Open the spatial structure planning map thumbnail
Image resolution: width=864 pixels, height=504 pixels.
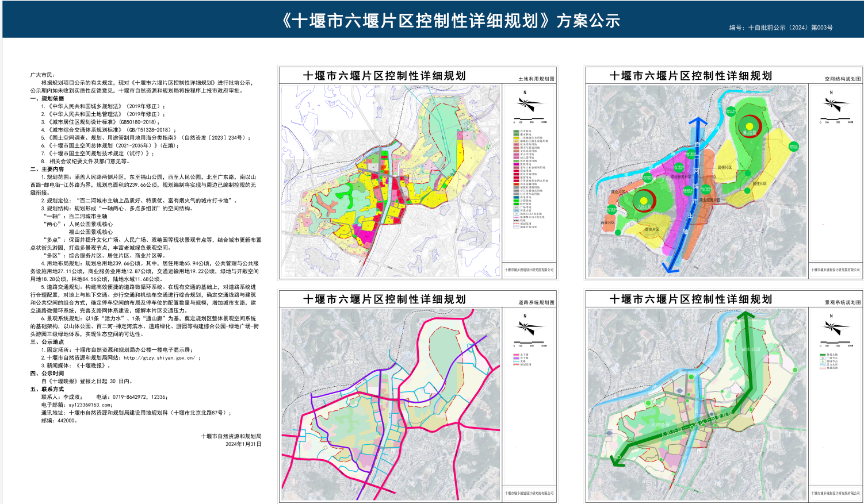tap(697, 181)
